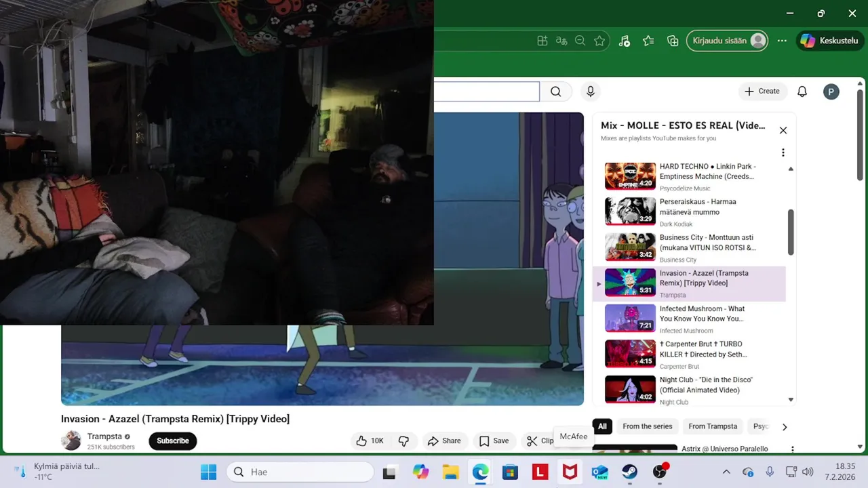Play HARD TECHNO Linkin Park Emptiness Machine video

point(690,176)
